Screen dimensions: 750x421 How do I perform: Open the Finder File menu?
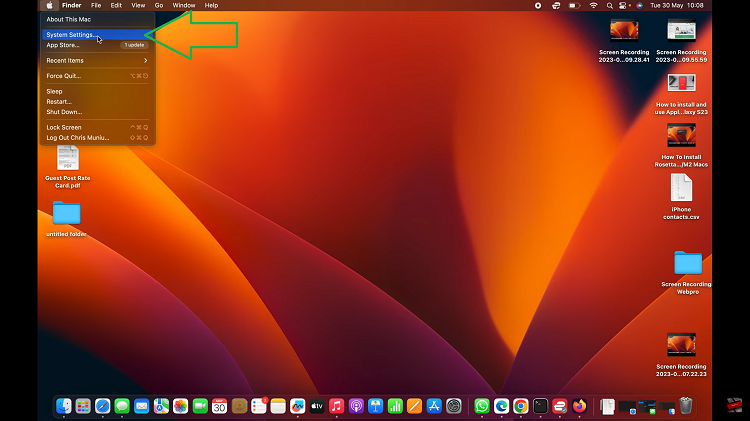coord(96,5)
